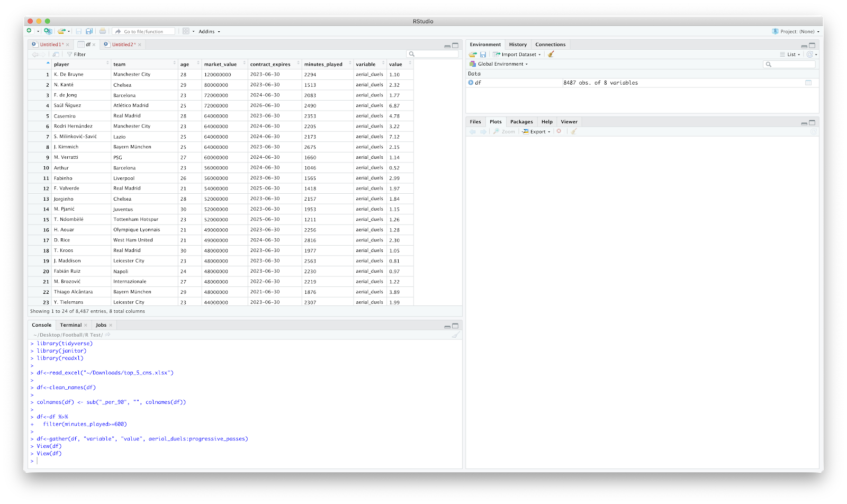Open the Export dropdown in Plots pane
The width and height of the screenshot is (847, 504).
pyautogui.click(x=536, y=131)
